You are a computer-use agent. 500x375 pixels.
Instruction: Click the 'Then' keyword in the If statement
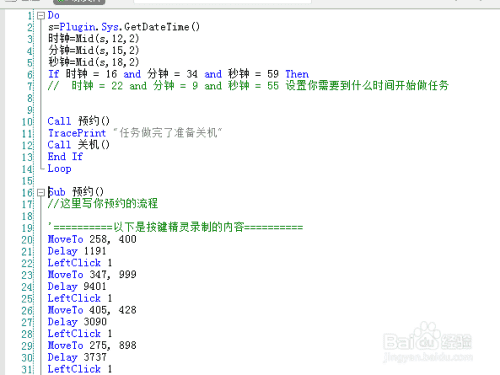tap(297, 74)
